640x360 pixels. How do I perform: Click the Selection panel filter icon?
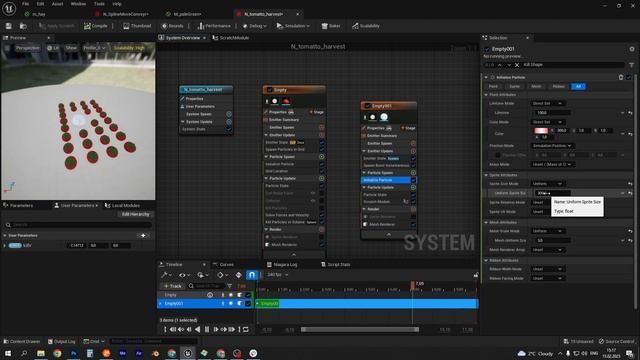click(631, 65)
